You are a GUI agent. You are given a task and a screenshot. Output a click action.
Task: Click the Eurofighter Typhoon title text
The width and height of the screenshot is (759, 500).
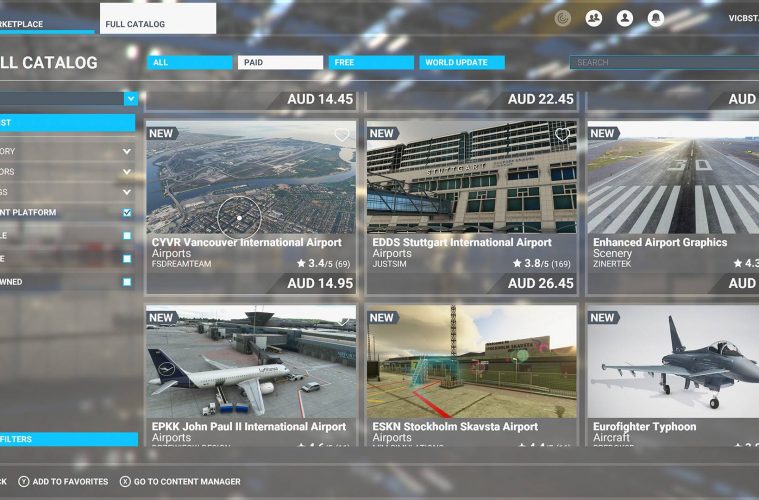click(645, 427)
